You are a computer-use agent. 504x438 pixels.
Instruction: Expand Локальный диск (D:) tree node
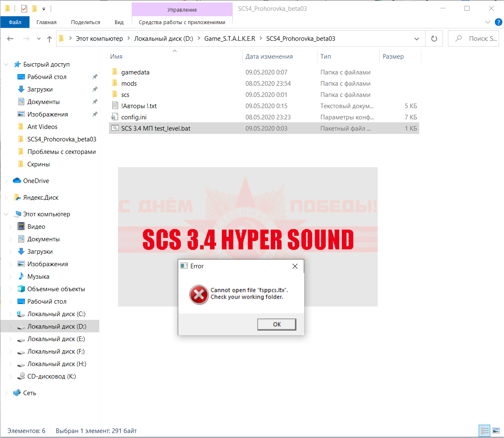click(x=11, y=327)
